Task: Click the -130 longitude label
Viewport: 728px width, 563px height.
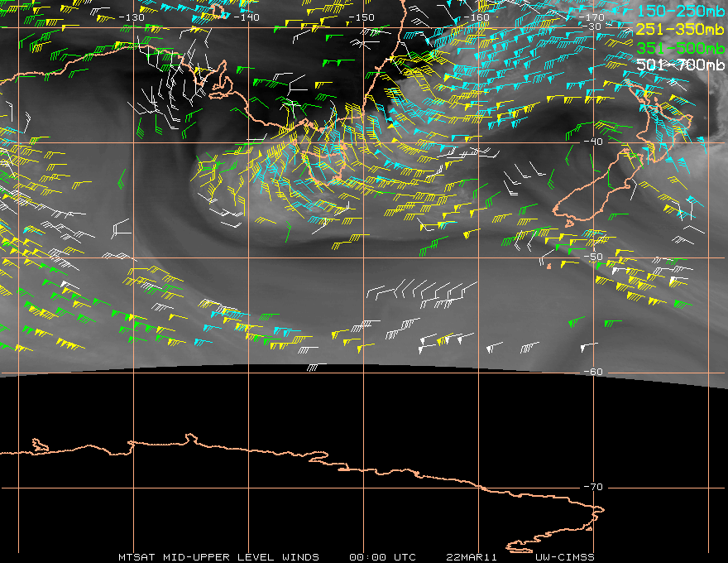Action: click(132, 17)
